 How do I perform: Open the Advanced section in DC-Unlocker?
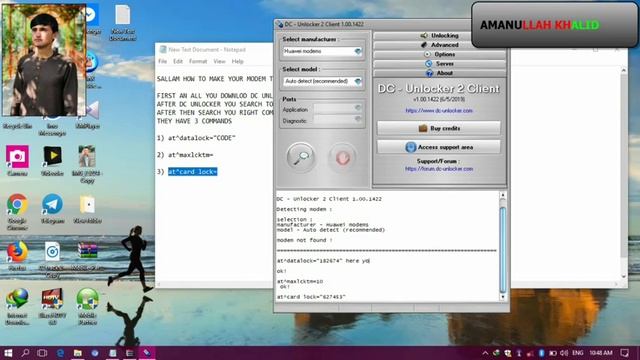440,45
